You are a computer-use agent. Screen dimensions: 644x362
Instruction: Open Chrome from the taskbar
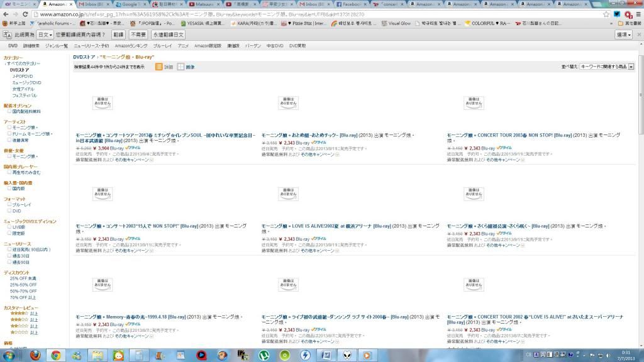coord(56,356)
